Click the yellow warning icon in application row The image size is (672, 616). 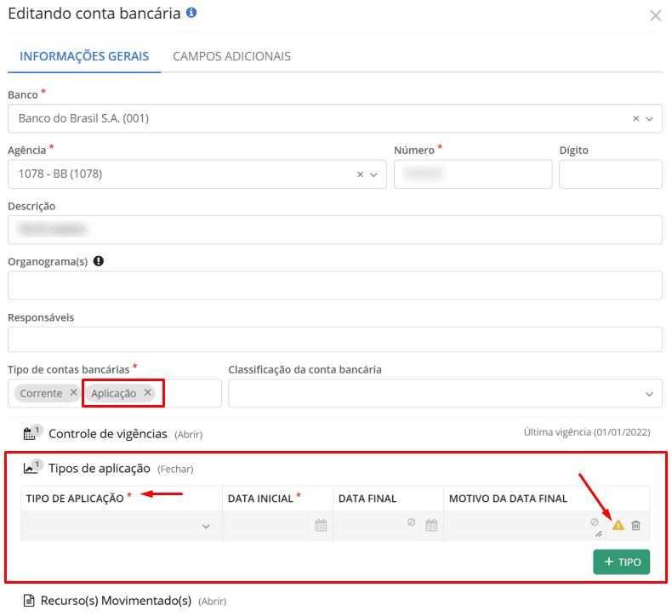618,526
